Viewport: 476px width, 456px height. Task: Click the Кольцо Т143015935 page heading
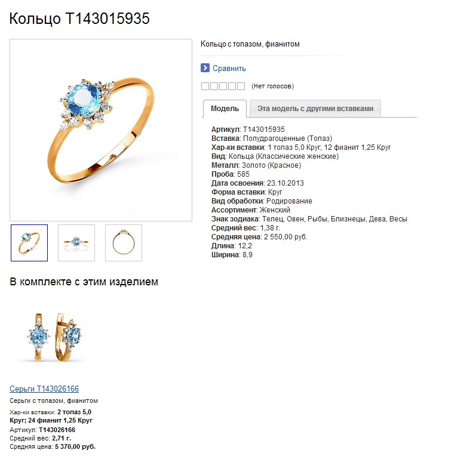[x=79, y=19]
